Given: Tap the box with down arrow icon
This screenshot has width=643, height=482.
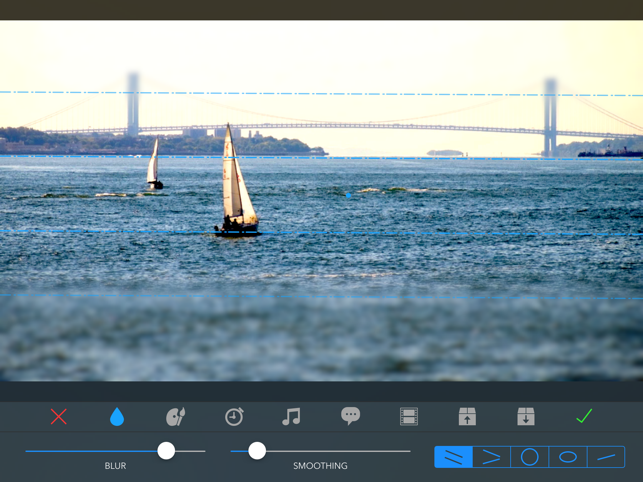Looking at the screenshot, I should click(526, 416).
